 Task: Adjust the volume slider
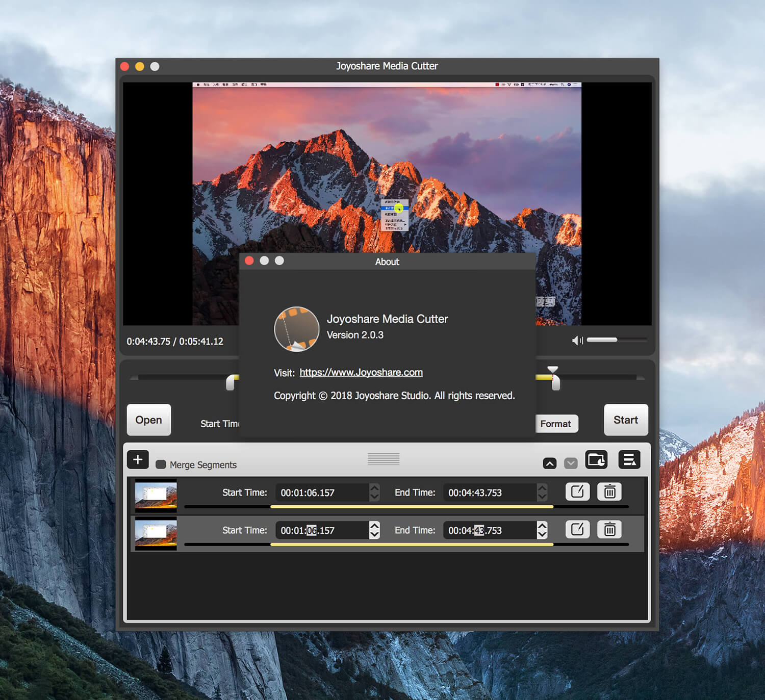tap(617, 340)
